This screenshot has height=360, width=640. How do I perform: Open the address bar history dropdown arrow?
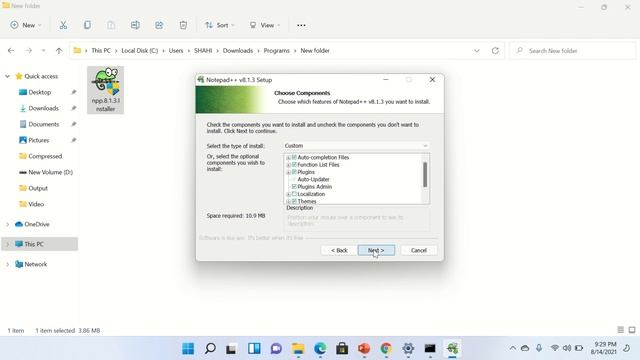click(x=477, y=51)
